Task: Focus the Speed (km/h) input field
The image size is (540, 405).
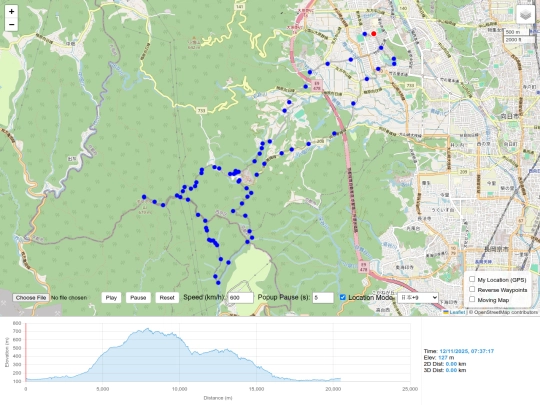Action: (x=241, y=298)
